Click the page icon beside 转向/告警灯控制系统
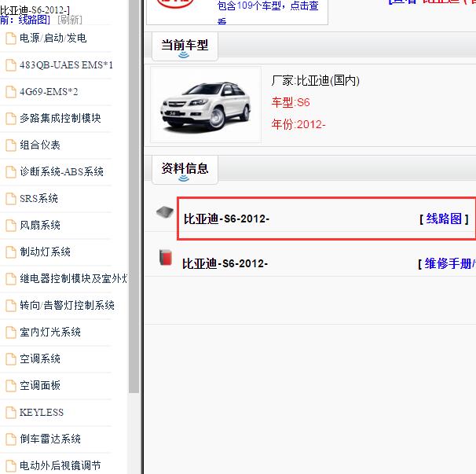476x474 pixels. (x=11, y=306)
